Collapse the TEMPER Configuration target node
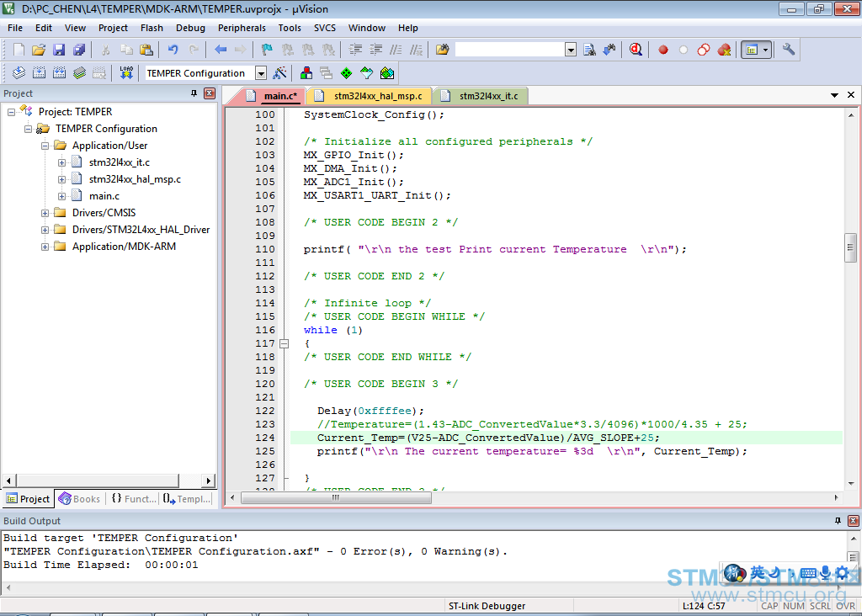Viewport: 867px width, 616px height. pos(28,129)
